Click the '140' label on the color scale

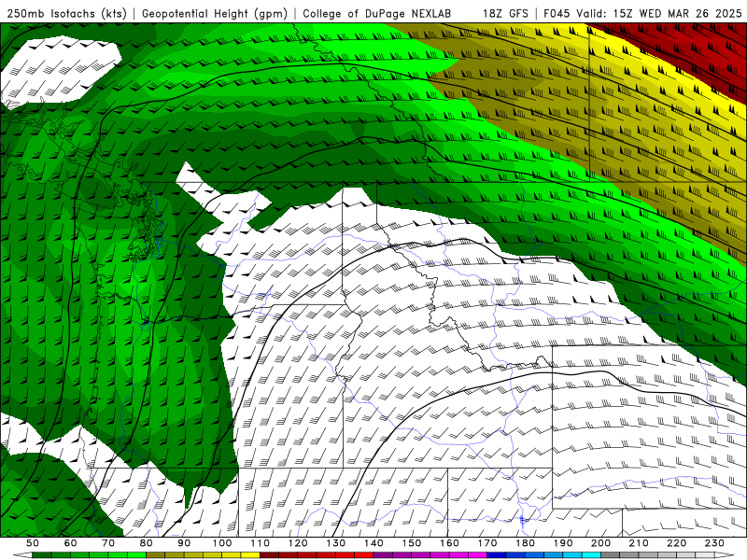point(373,543)
